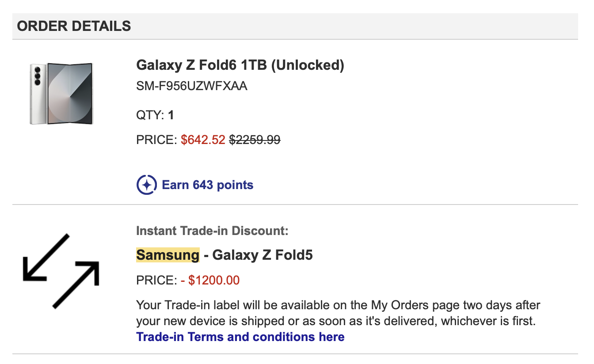Click the QTY: 1 quantity text
The image size is (594, 364).
[155, 116]
